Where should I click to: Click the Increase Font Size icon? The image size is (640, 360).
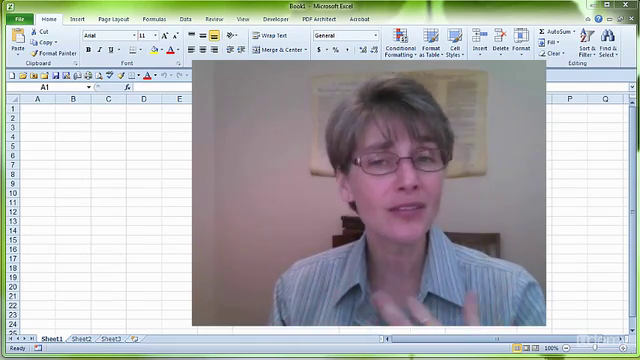[x=164, y=36]
